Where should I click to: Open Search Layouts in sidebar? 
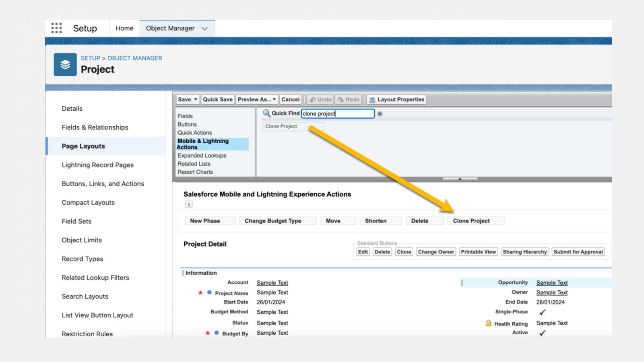85,296
